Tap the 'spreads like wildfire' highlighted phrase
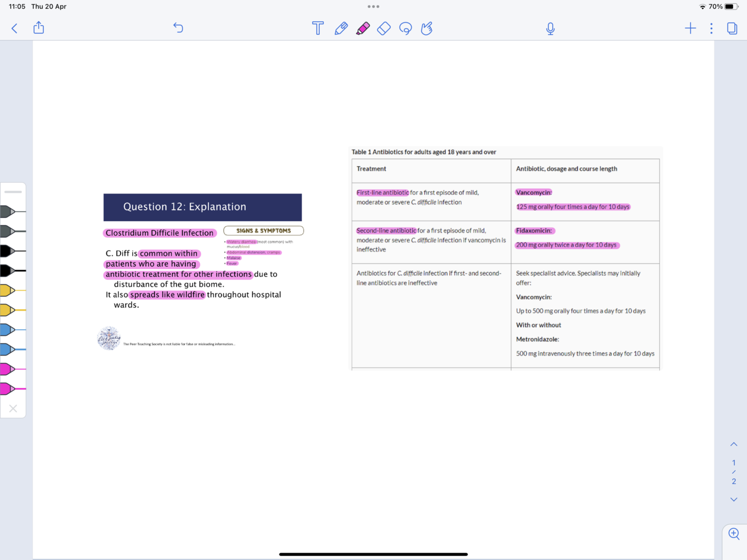 click(x=167, y=295)
